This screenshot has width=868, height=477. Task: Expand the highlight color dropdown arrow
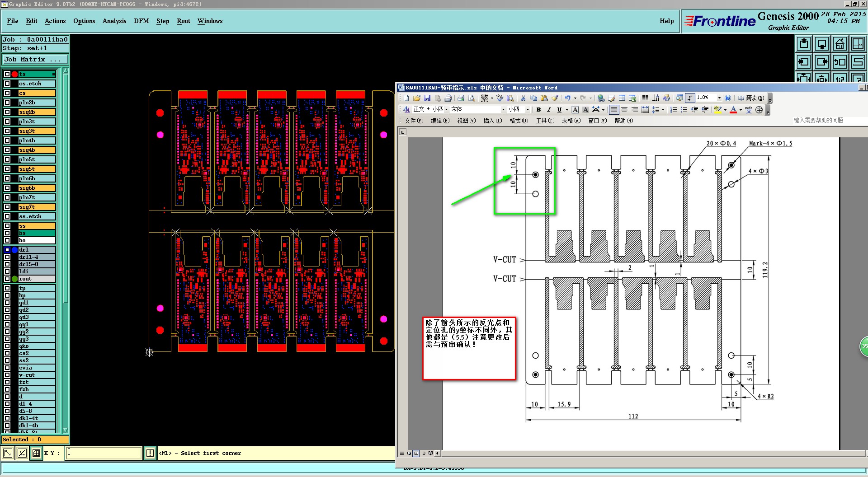[x=725, y=109]
